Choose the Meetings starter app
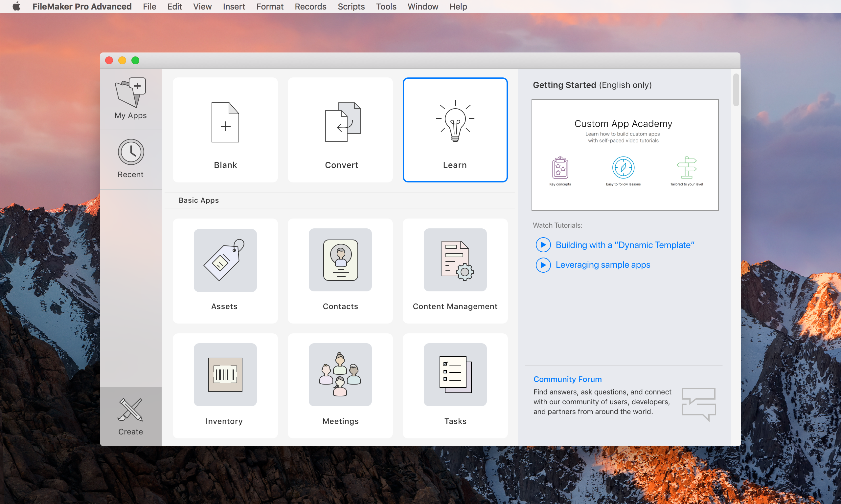841x504 pixels. (x=340, y=386)
